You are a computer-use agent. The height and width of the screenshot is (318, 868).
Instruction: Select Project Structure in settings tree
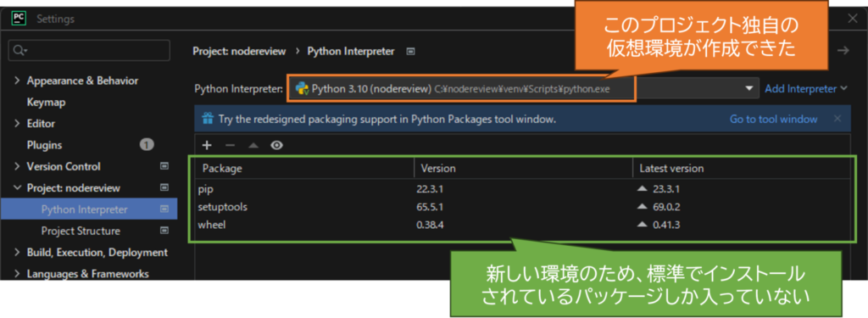[x=81, y=231]
